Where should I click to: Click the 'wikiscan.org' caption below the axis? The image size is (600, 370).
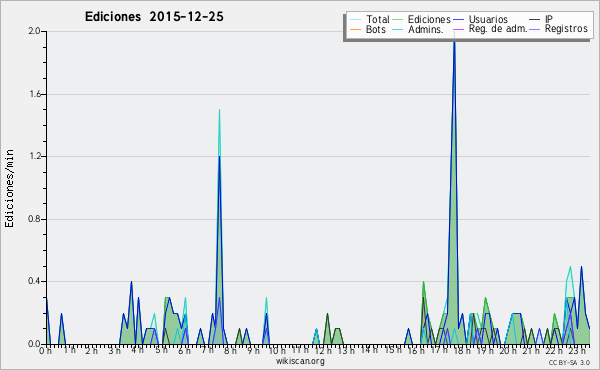[x=300, y=361]
